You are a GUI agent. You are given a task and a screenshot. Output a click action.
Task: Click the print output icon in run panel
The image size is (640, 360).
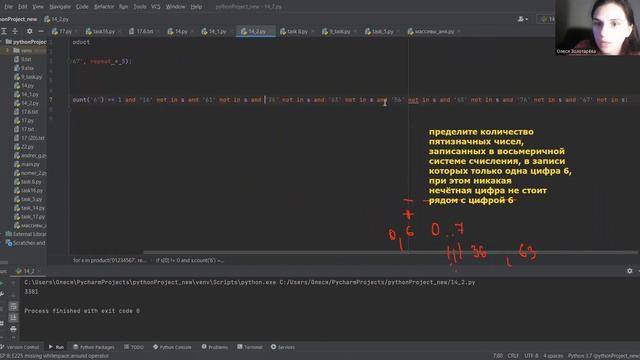point(13,329)
